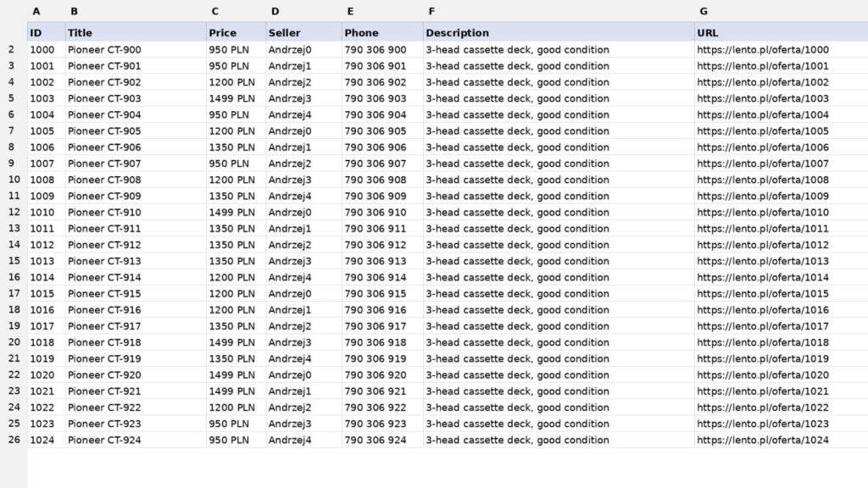Select phone number 790 306 921
Viewport: 868px width, 488px height.
[382, 391]
